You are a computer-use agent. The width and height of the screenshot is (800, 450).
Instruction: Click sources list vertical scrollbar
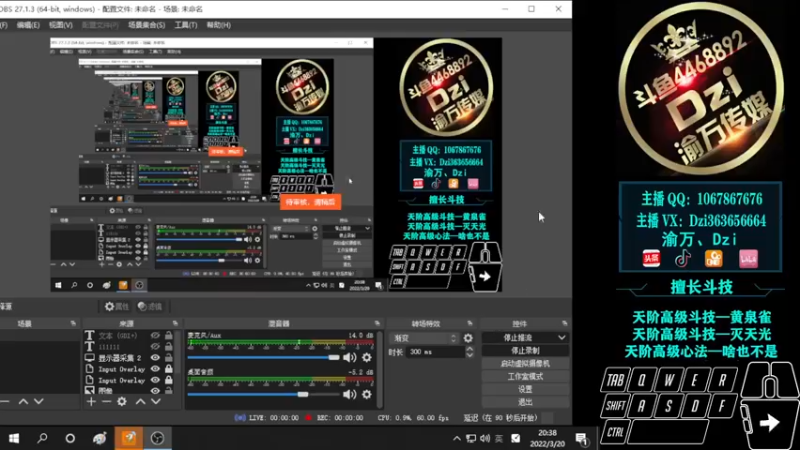(x=178, y=362)
